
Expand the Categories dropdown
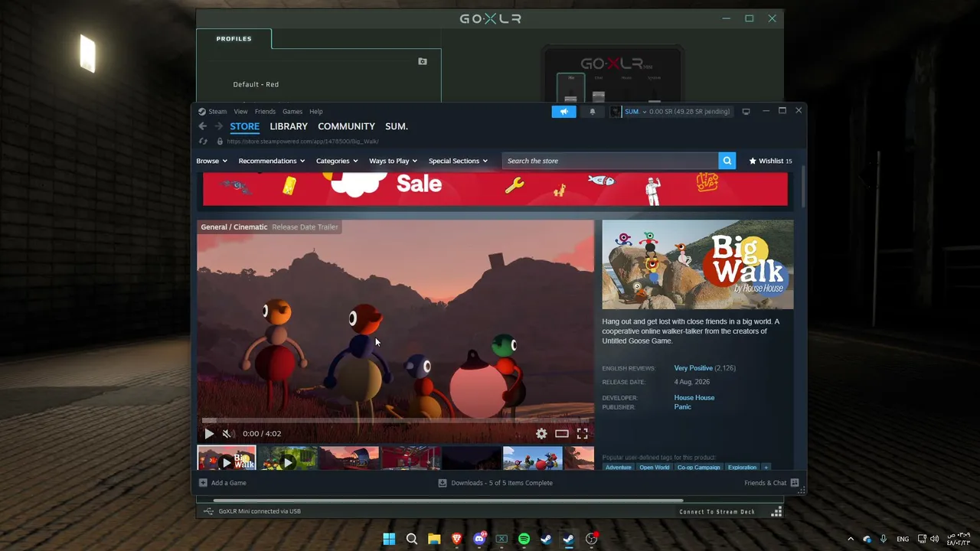click(x=337, y=161)
